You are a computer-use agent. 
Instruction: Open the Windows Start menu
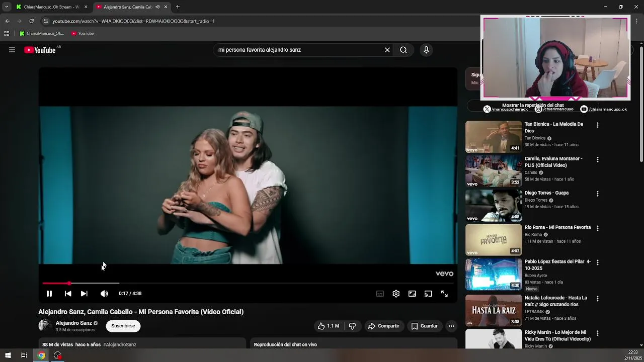tap(8, 355)
